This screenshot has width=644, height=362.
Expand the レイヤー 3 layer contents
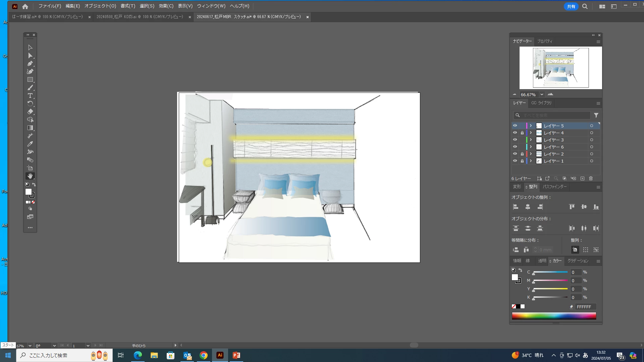click(x=531, y=140)
